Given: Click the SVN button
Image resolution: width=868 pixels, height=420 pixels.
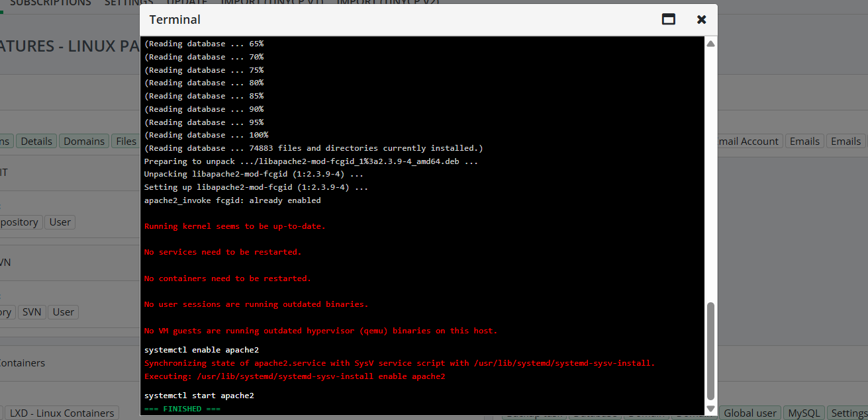Looking at the screenshot, I should (x=32, y=311).
